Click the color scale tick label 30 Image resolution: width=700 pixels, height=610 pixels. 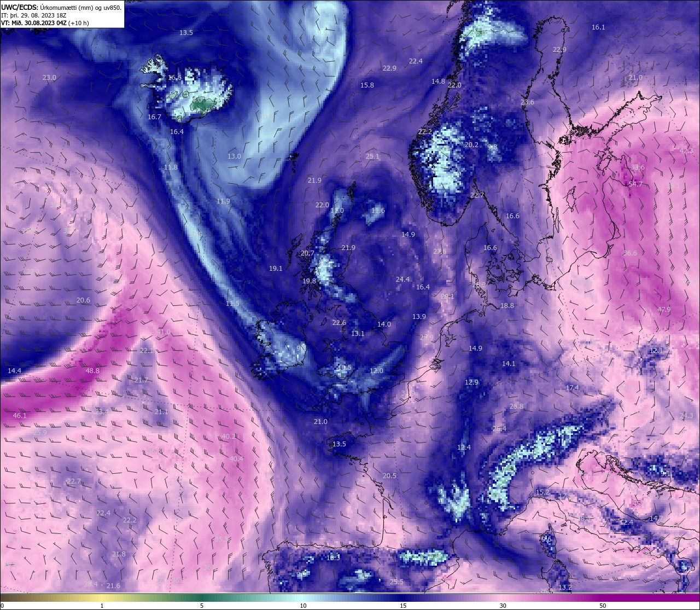coord(503,606)
